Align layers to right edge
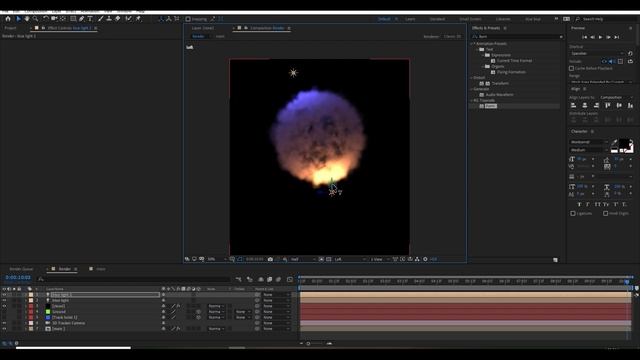This screenshot has height=360, width=640. pos(596,105)
